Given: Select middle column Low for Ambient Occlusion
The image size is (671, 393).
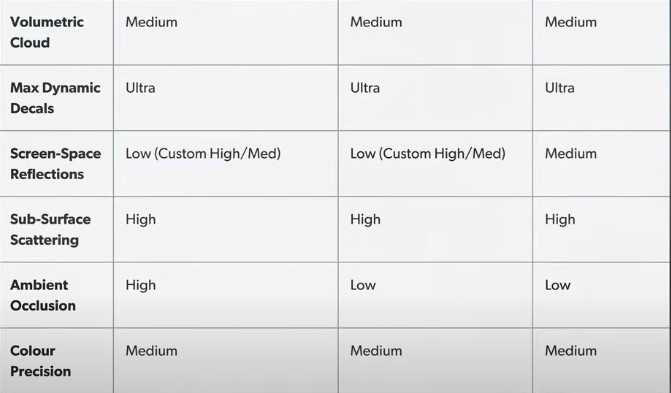Looking at the screenshot, I should (363, 285).
